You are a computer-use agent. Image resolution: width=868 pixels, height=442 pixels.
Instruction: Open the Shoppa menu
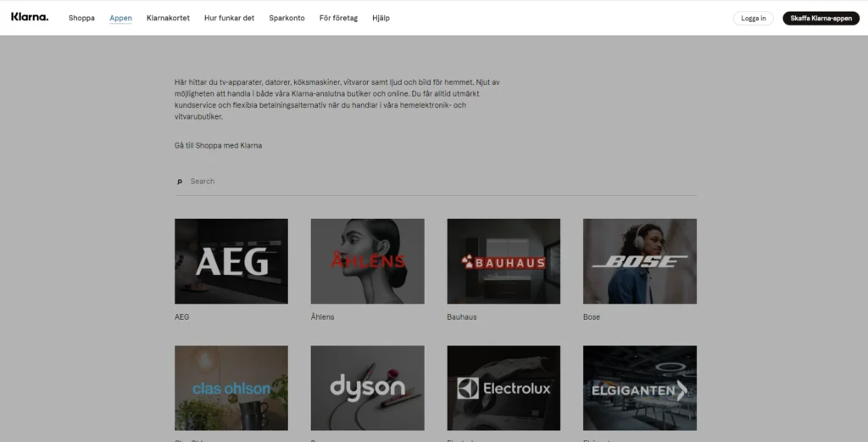click(81, 18)
